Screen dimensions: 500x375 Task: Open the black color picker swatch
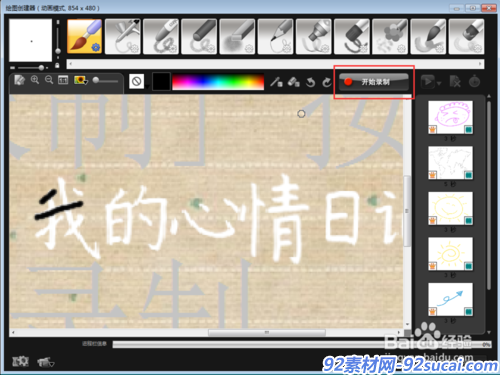(x=161, y=82)
